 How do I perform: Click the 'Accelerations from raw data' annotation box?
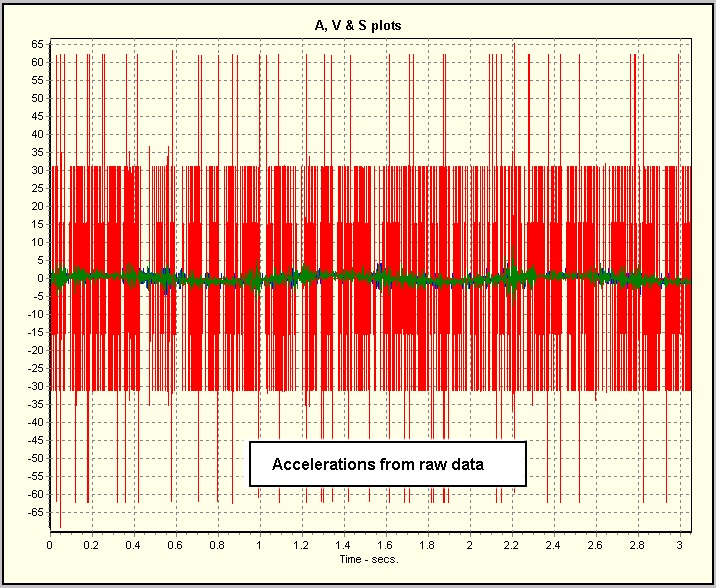388,464
